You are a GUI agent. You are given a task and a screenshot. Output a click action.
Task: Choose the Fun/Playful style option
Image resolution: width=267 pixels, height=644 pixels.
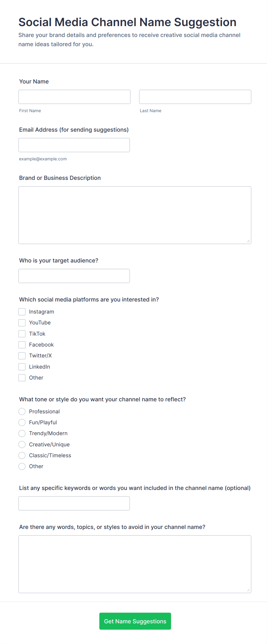coord(22,422)
